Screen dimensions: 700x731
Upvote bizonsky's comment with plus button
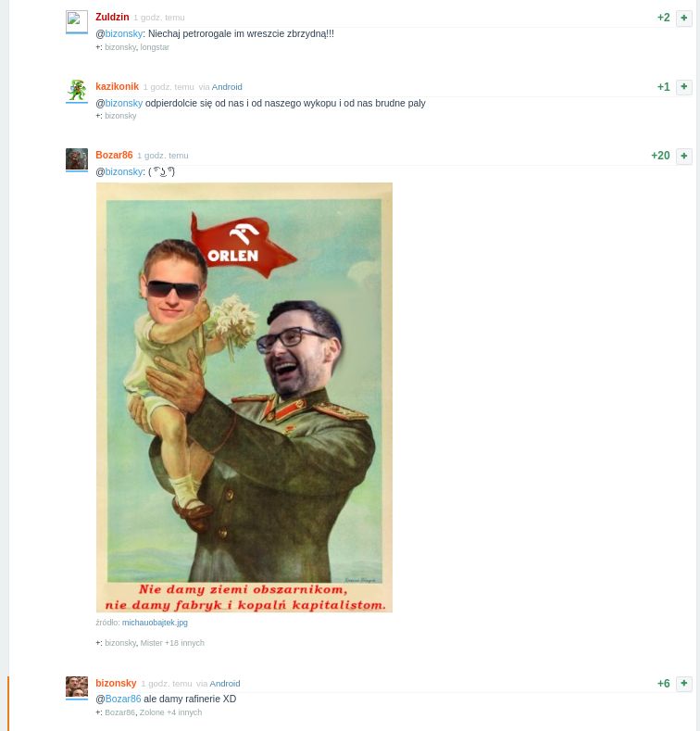pos(683,684)
